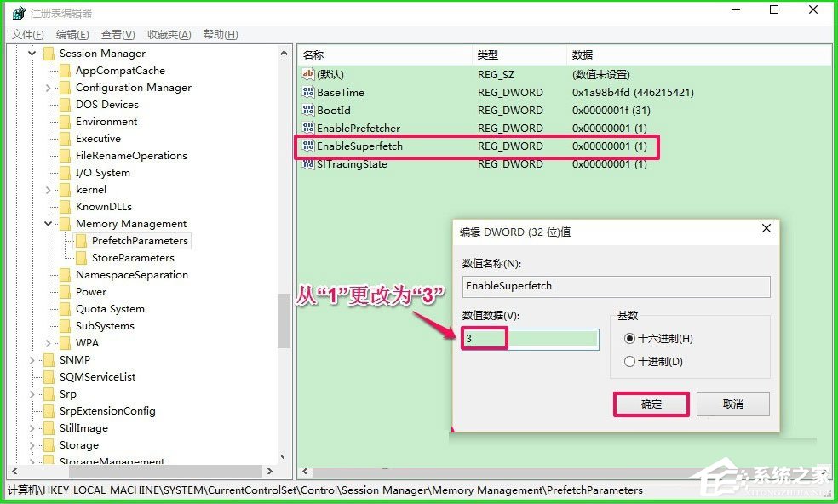Image resolution: width=838 pixels, height=504 pixels.
Task: Expand the Configuration Manager tree node
Action: point(49,87)
